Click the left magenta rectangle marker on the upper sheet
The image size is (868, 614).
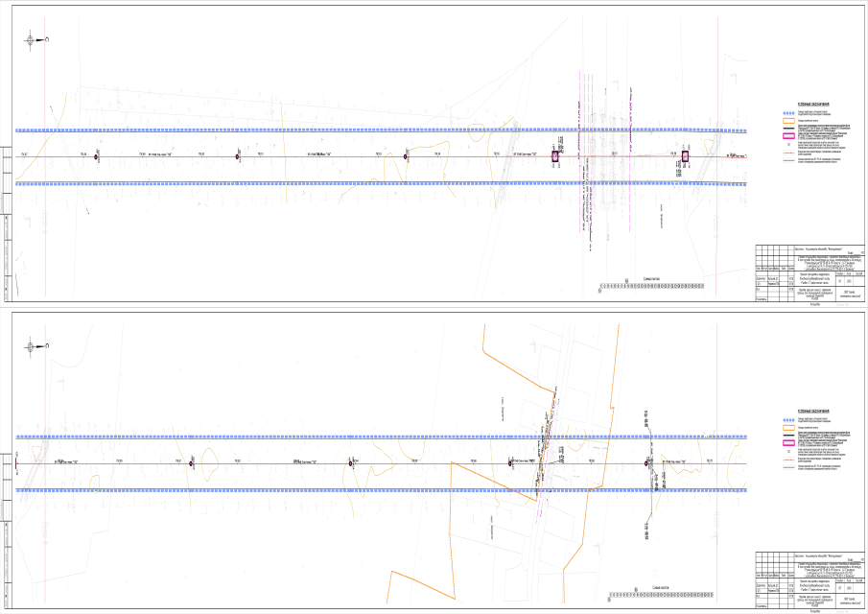point(554,155)
